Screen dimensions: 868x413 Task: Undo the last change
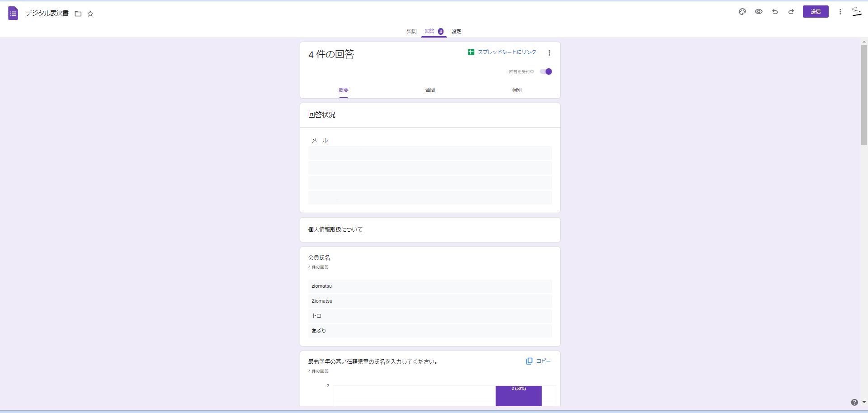tap(775, 12)
